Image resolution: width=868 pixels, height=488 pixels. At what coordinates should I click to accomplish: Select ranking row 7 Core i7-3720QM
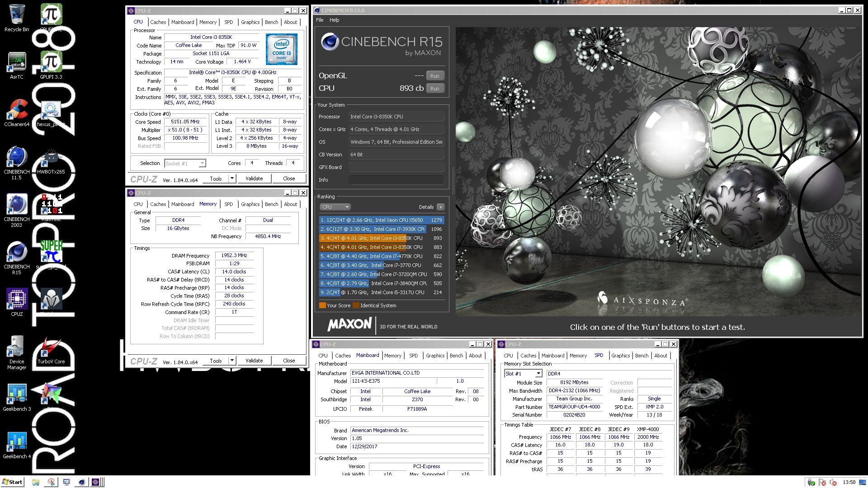382,274
